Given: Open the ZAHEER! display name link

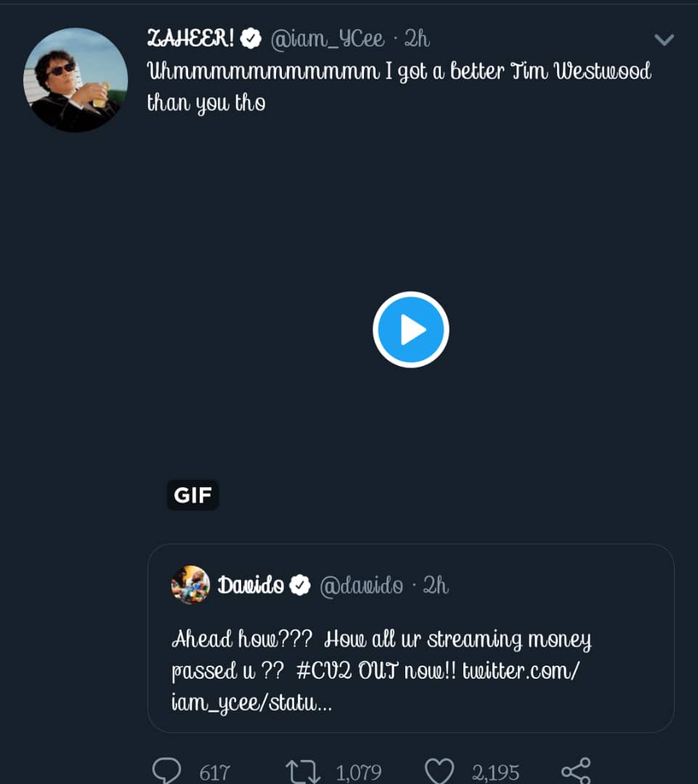Looking at the screenshot, I should pyautogui.click(x=190, y=39).
